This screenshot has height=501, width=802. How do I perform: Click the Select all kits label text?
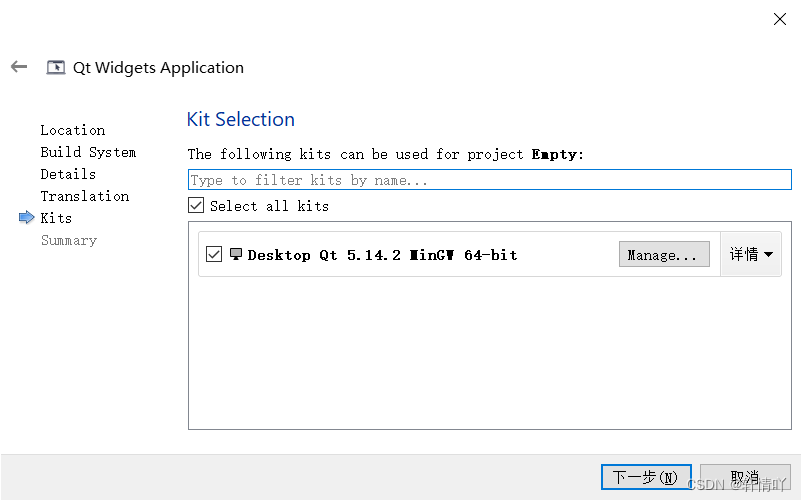(x=269, y=206)
